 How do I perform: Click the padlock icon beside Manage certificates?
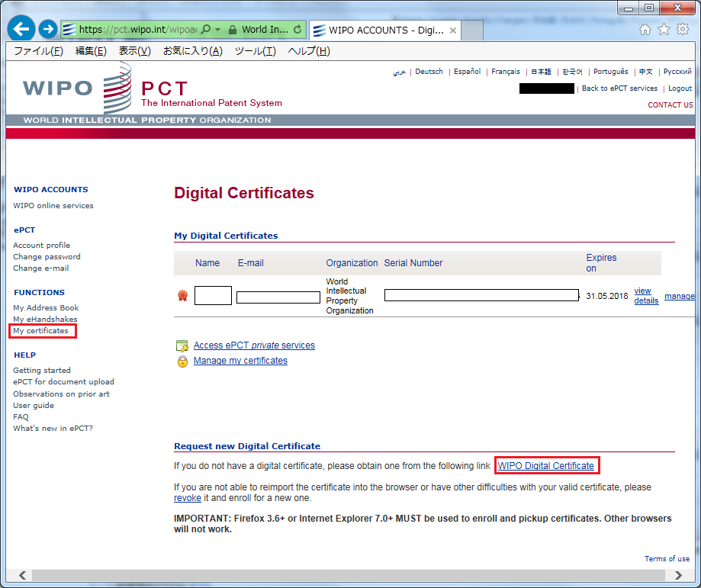(x=182, y=361)
